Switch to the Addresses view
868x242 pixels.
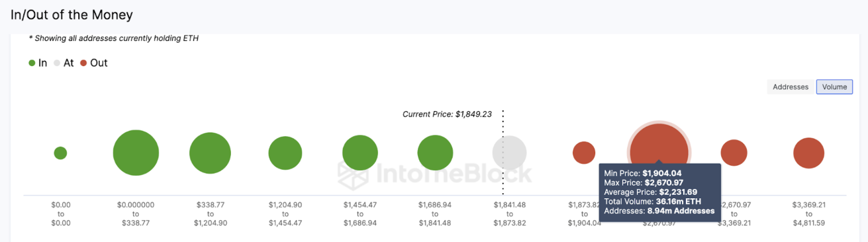[790, 87]
